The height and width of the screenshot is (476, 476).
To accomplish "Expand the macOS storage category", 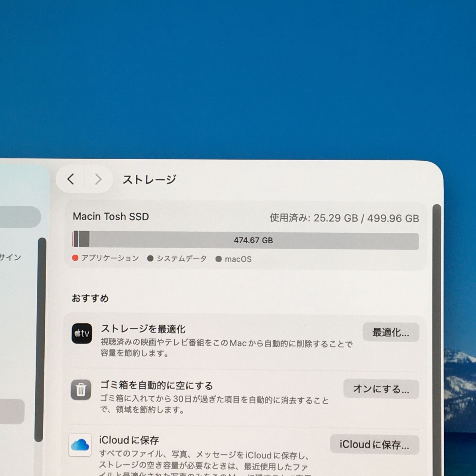I will point(238,259).
